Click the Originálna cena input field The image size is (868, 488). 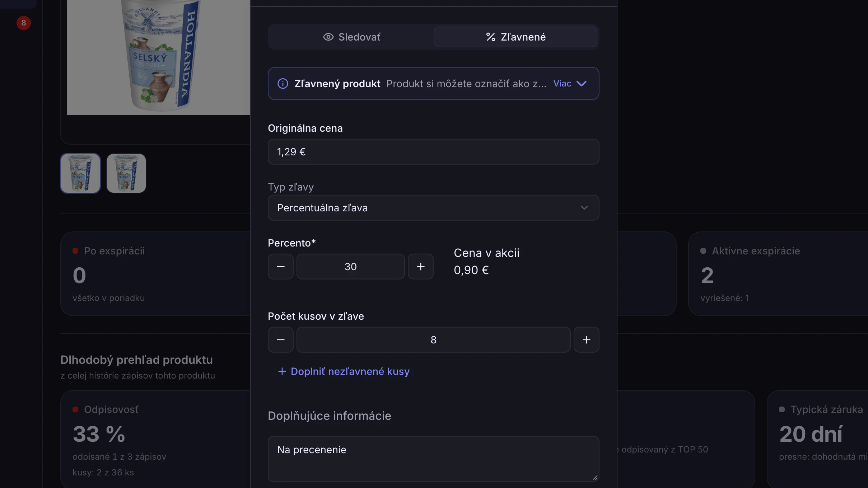434,152
